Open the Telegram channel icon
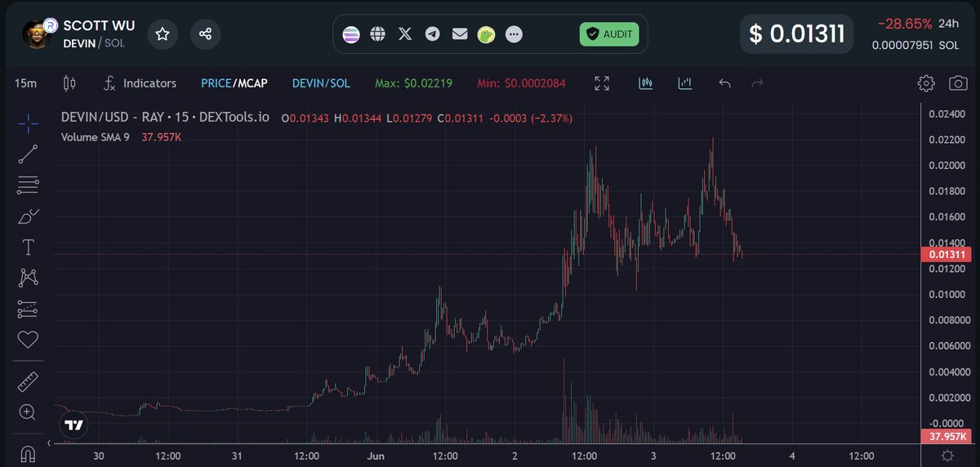This screenshot has height=467, width=980. pos(432,34)
